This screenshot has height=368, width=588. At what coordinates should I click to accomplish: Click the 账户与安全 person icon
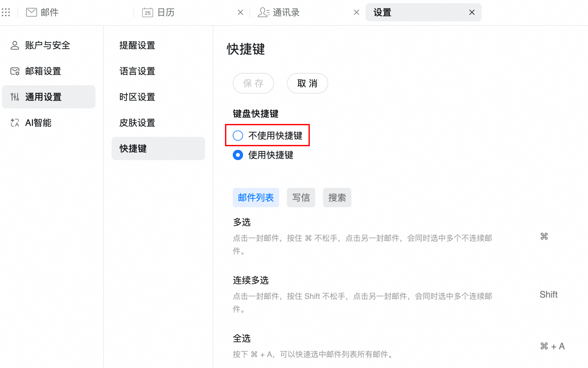15,45
